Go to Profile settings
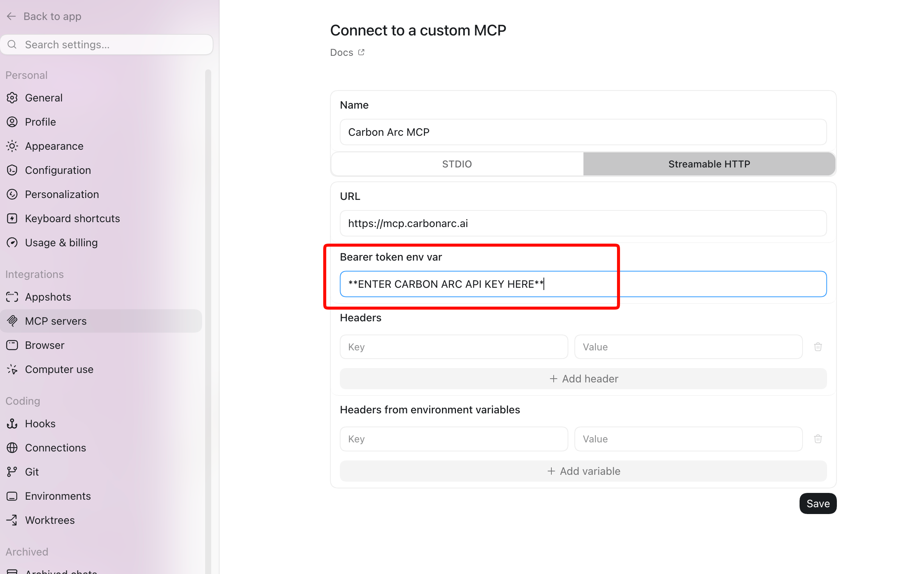924x574 pixels. [101, 122]
